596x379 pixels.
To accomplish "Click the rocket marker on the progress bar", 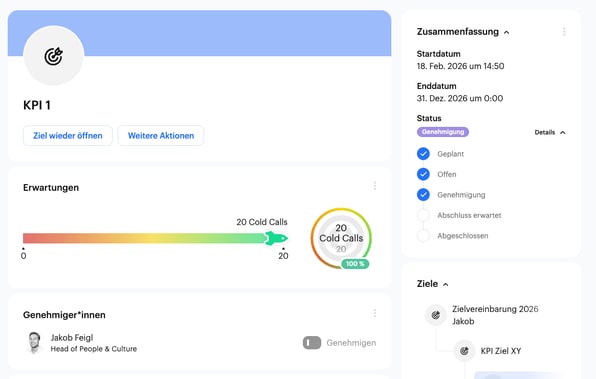I will 276,238.
